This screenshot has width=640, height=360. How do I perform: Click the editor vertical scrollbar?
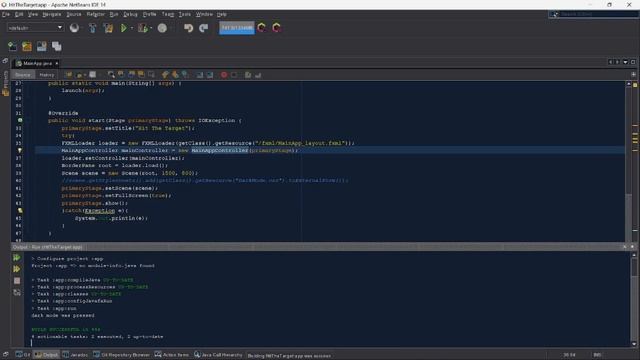point(629,161)
